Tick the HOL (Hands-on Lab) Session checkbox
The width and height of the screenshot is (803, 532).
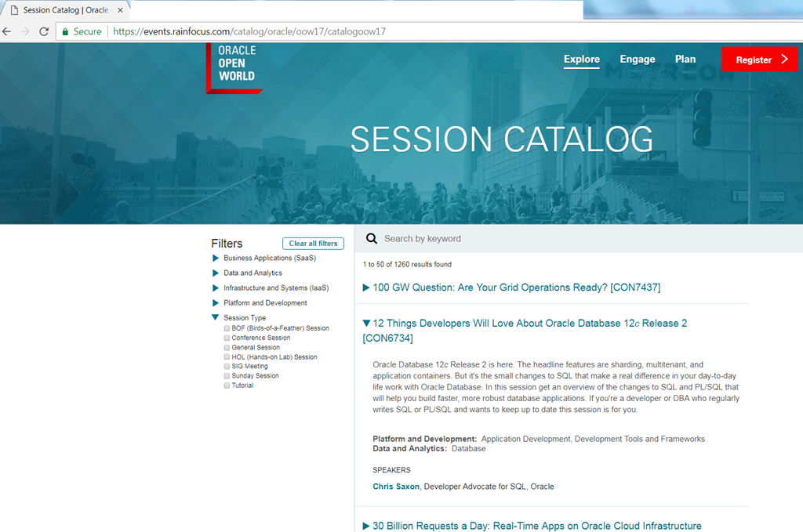[227, 357]
